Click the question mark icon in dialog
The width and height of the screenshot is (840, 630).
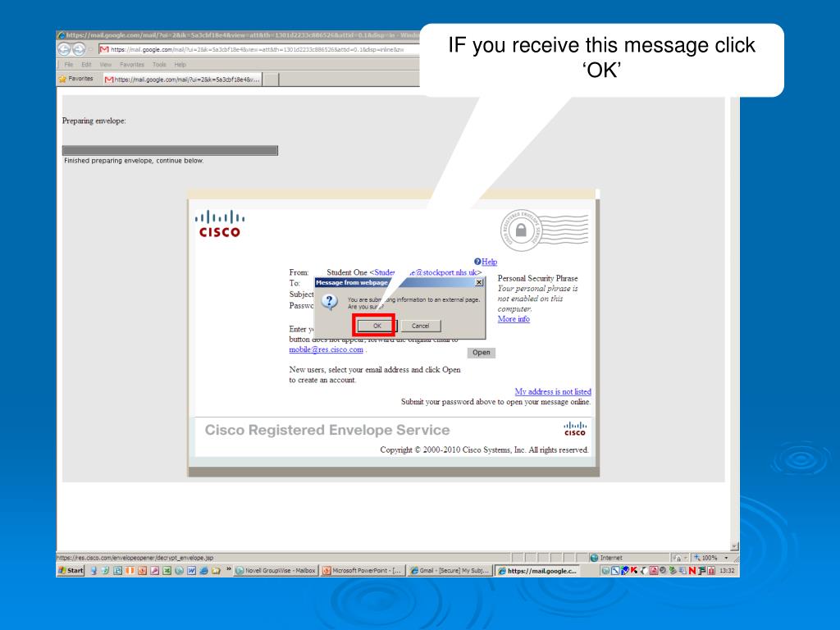pyautogui.click(x=329, y=302)
